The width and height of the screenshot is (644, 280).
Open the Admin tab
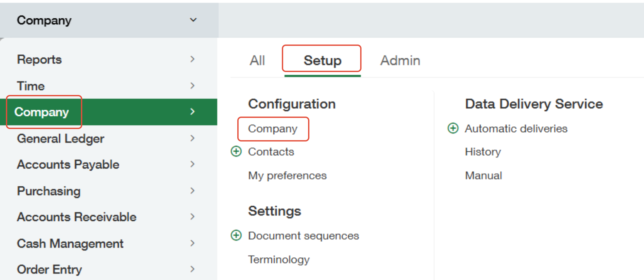(400, 61)
